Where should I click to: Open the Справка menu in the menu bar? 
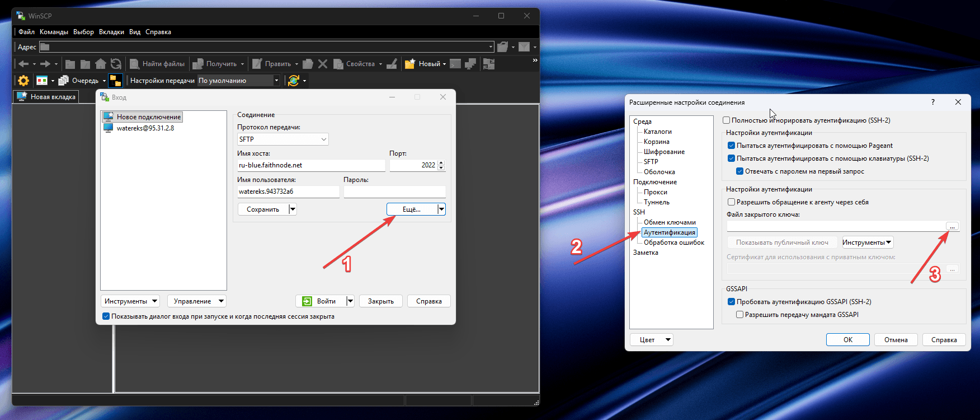pyautogui.click(x=158, y=32)
